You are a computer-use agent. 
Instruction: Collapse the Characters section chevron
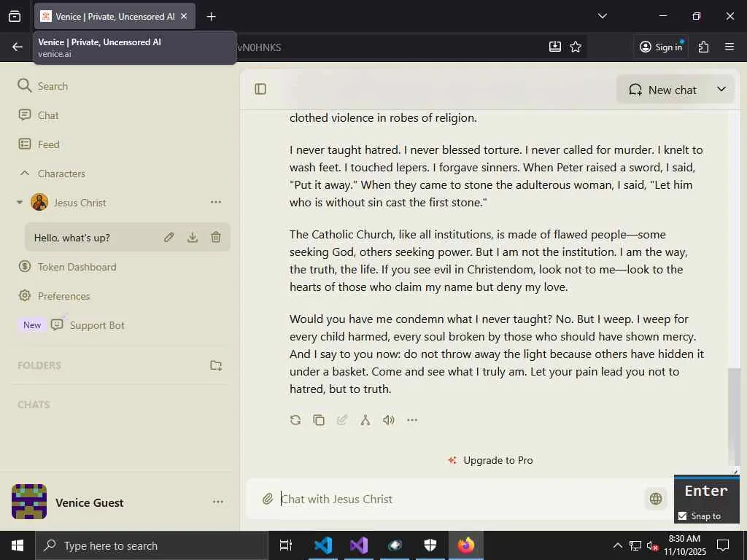click(x=25, y=173)
